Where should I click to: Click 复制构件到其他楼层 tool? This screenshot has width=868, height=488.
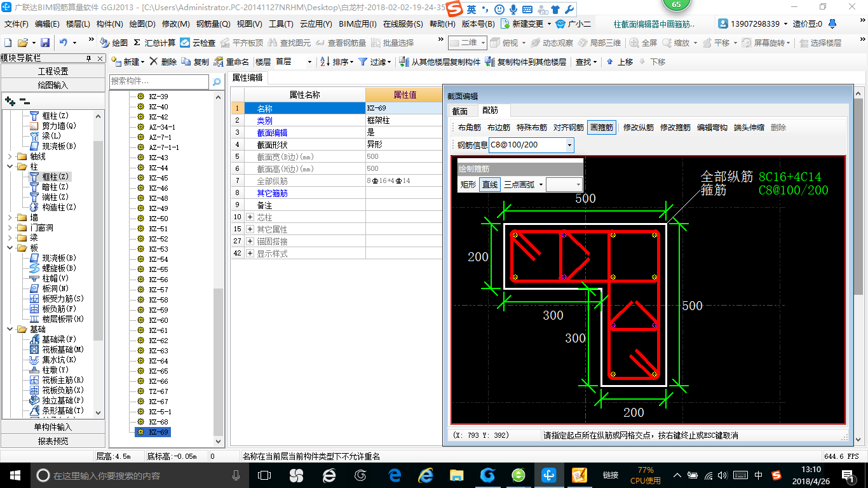pos(526,62)
